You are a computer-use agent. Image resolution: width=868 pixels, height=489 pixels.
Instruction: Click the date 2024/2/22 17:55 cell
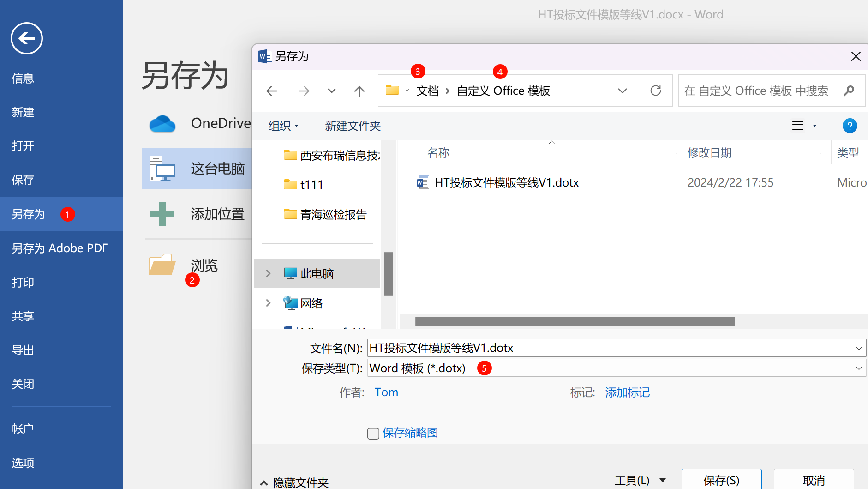[x=730, y=182]
